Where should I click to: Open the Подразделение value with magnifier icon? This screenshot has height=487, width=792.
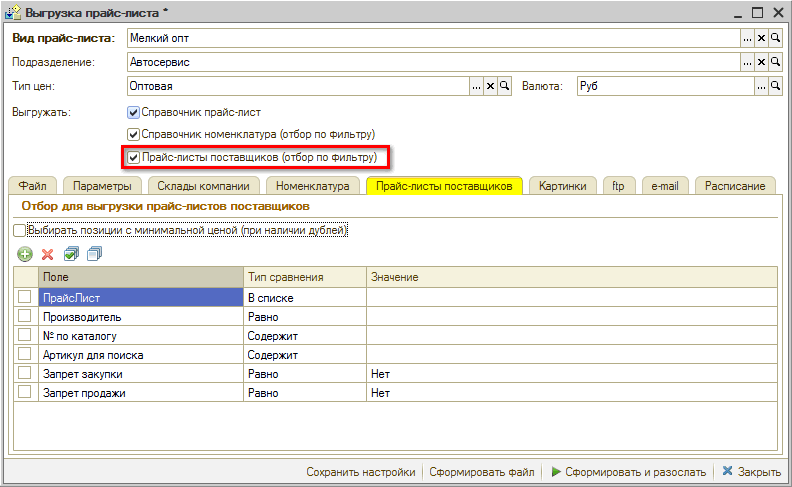[775, 62]
